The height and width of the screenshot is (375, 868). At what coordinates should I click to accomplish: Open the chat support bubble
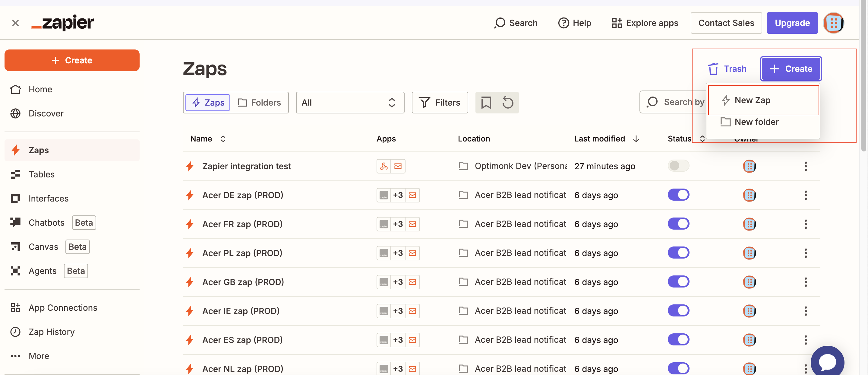(827, 361)
